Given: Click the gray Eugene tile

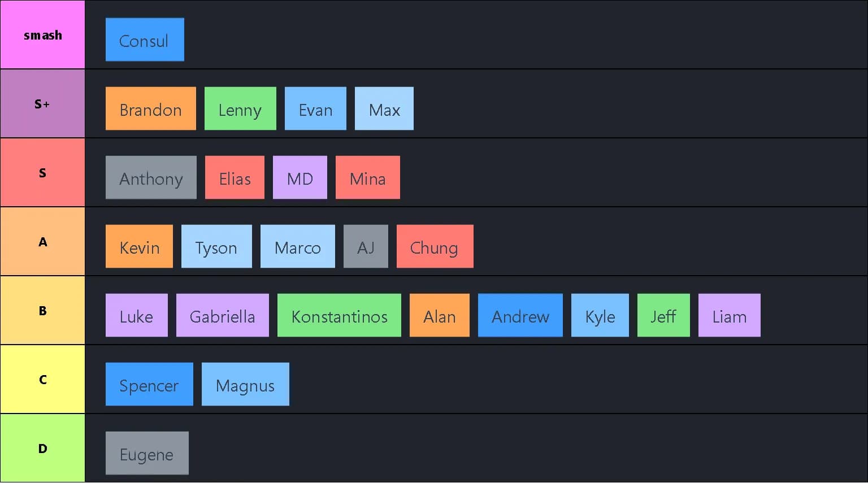Looking at the screenshot, I should [147, 454].
